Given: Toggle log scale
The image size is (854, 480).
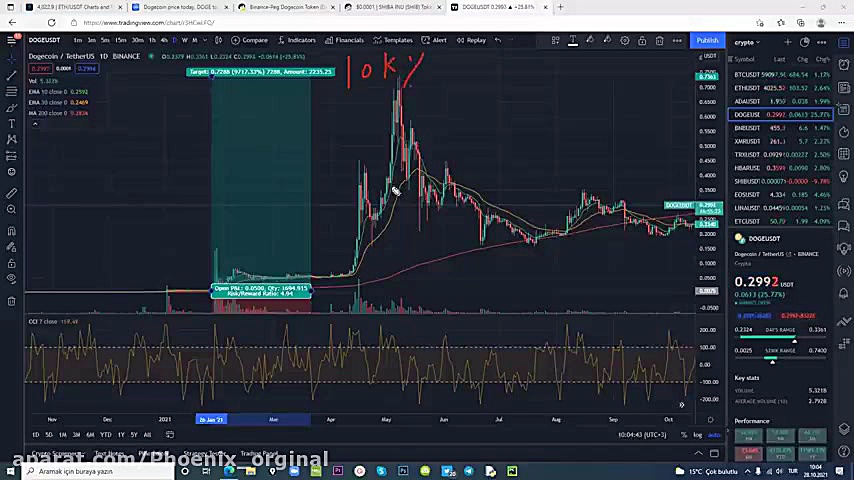Looking at the screenshot, I should (x=698, y=435).
